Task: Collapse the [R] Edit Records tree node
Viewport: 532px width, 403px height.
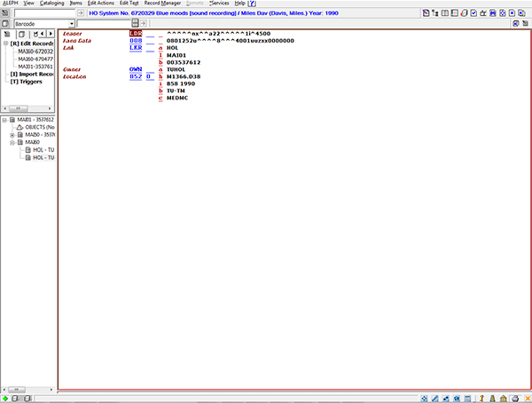Action: [x=5, y=43]
